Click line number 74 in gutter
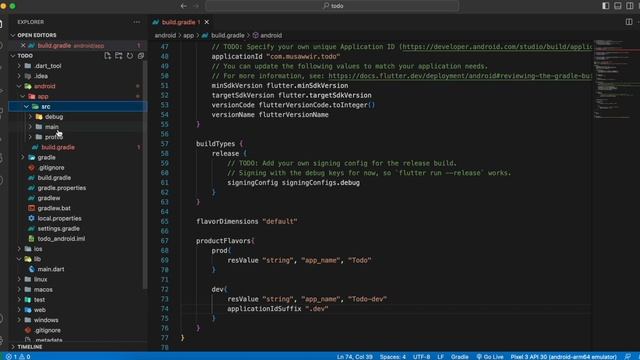This screenshot has height=360, width=640. click(x=164, y=309)
